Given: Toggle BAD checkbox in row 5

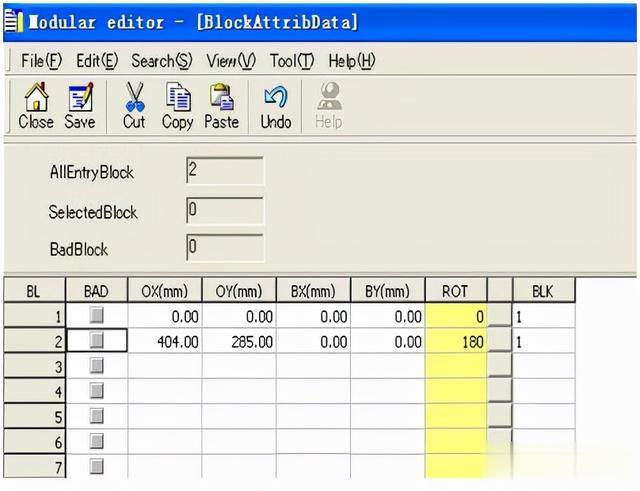Looking at the screenshot, I should (97, 416).
